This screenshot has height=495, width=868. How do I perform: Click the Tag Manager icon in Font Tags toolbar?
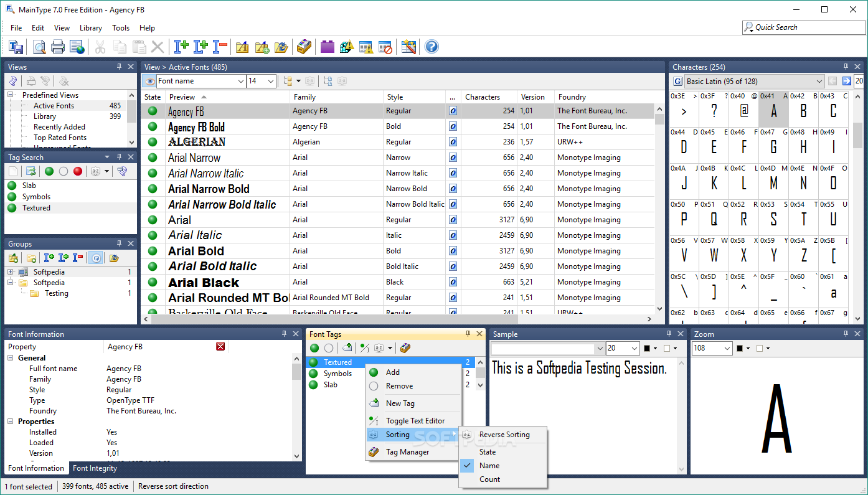tap(405, 348)
